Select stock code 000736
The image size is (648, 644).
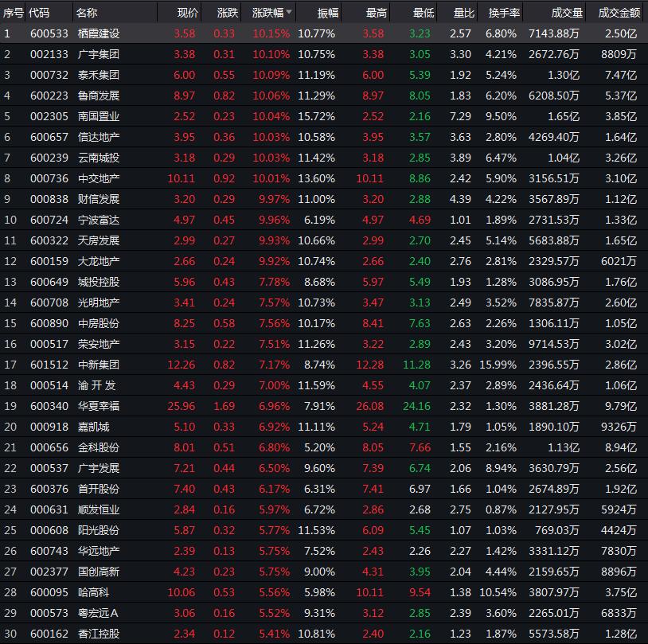(49, 178)
